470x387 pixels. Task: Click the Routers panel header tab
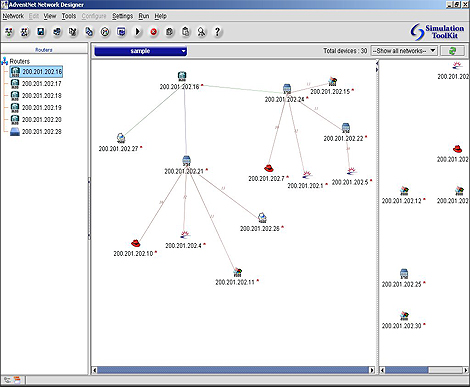click(44, 49)
